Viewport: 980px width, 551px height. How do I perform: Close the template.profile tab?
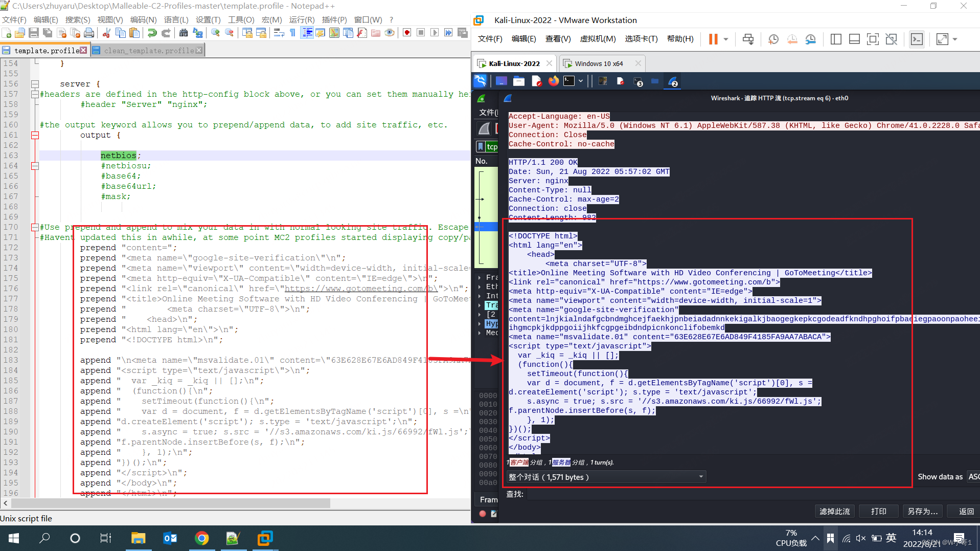(x=83, y=50)
